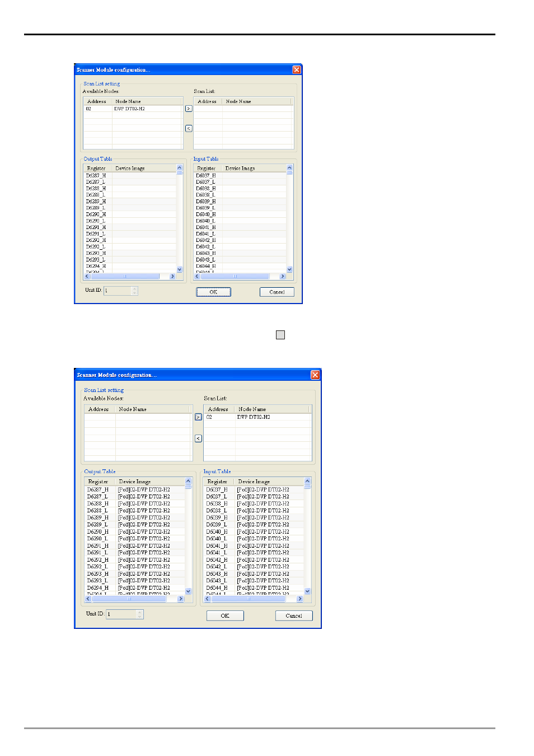Click Node Name column header in the lower Scan List
Image resolution: width=534 pixels, height=756 pixels.
pos(252,409)
